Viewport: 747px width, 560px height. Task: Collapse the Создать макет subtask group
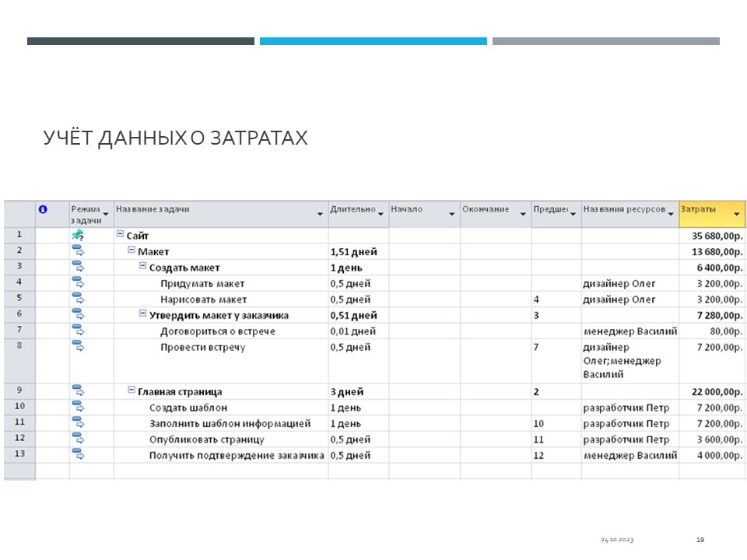click(142, 266)
